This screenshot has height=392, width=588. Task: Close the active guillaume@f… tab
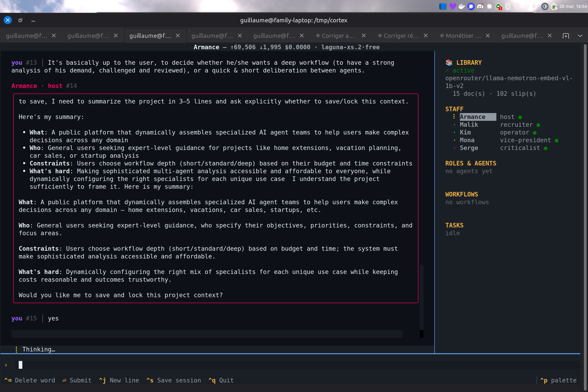tap(178, 36)
